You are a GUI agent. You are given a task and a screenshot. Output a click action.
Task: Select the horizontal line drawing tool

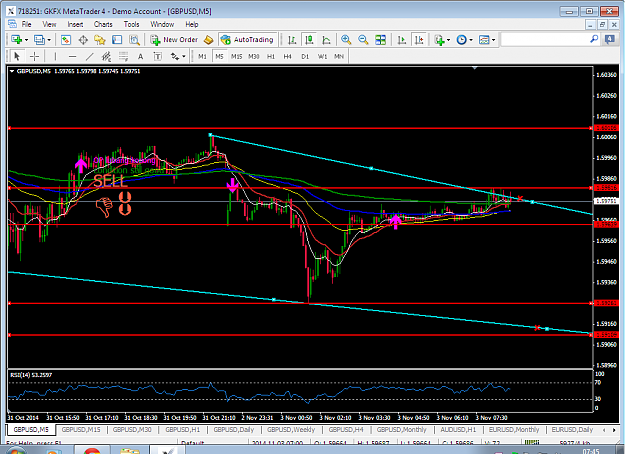pyautogui.click(x=72, y=57)
